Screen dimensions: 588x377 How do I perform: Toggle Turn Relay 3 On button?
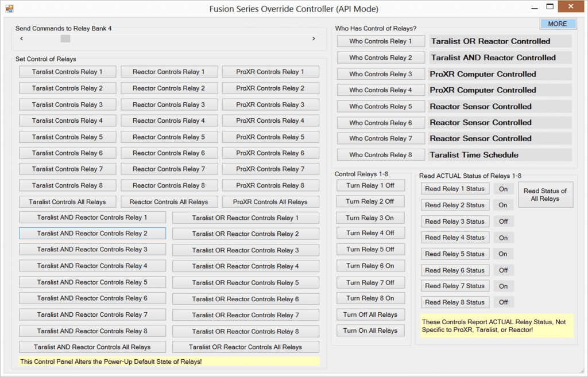pyautogui.click(x=370, y=218)
